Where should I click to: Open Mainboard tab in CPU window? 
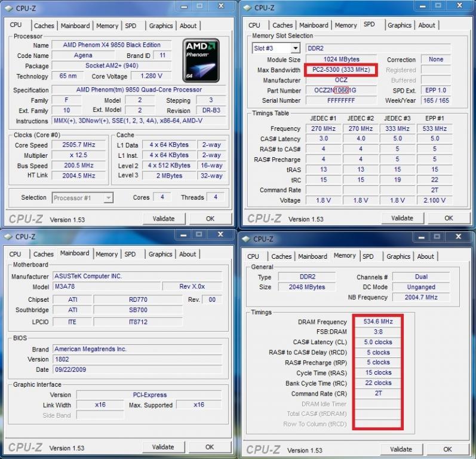(x=75, y=26)
